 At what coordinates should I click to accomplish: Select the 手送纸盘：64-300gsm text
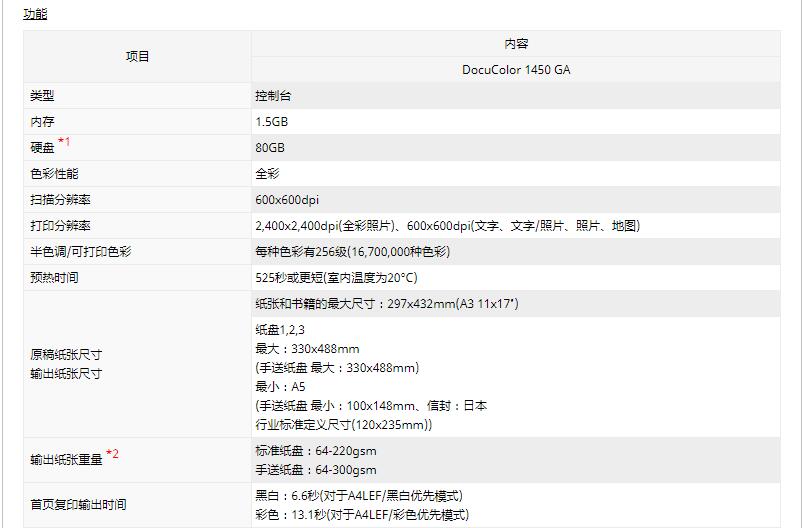tap(316, 470)
